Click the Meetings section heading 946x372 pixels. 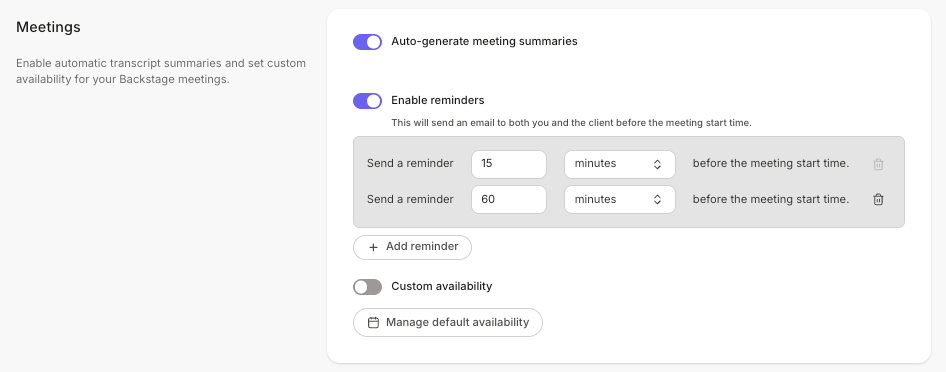pos(48,27)
